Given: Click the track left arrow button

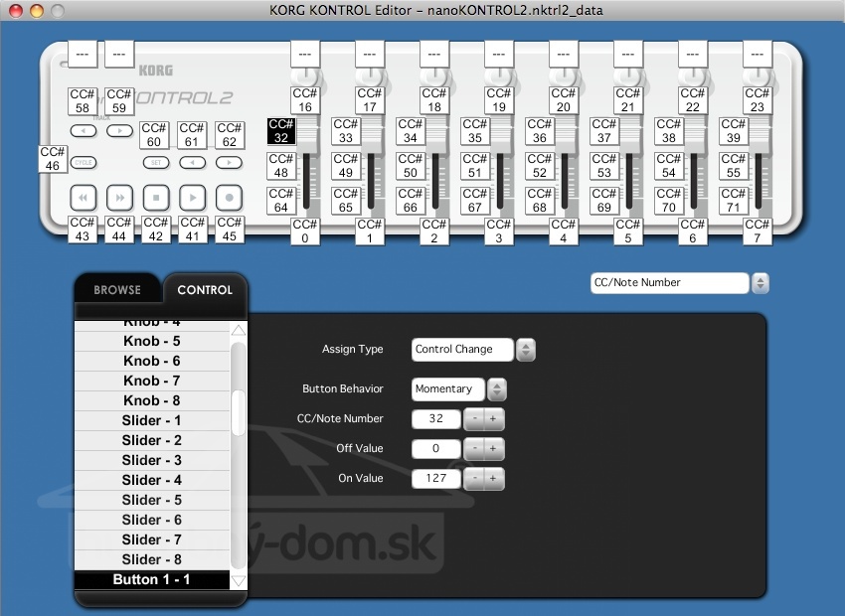Looking at the screenshot, I should tap(84, 130).
